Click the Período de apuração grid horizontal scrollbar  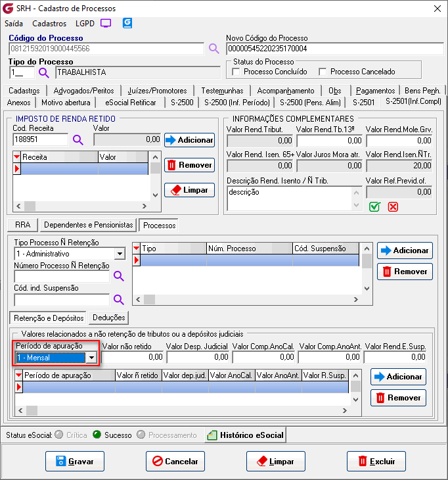[184, 411]
